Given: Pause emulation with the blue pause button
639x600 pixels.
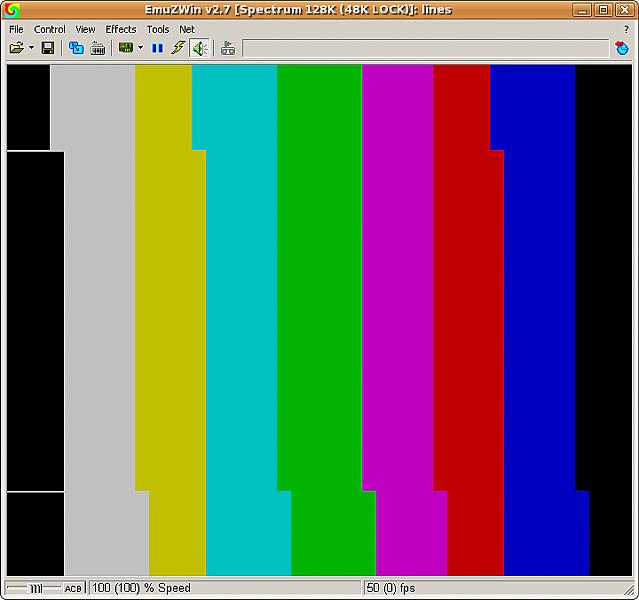Looking at the screenshot, I should (x=157, y=48).
